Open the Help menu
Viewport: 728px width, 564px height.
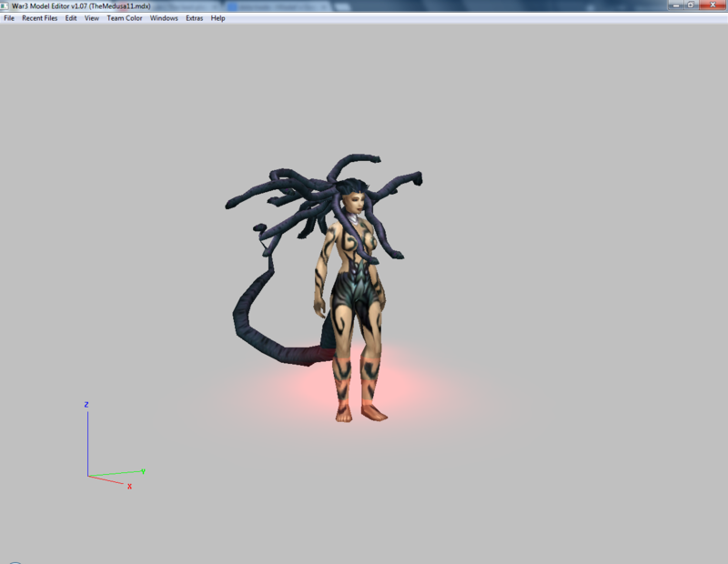click(x=217, y=18)
